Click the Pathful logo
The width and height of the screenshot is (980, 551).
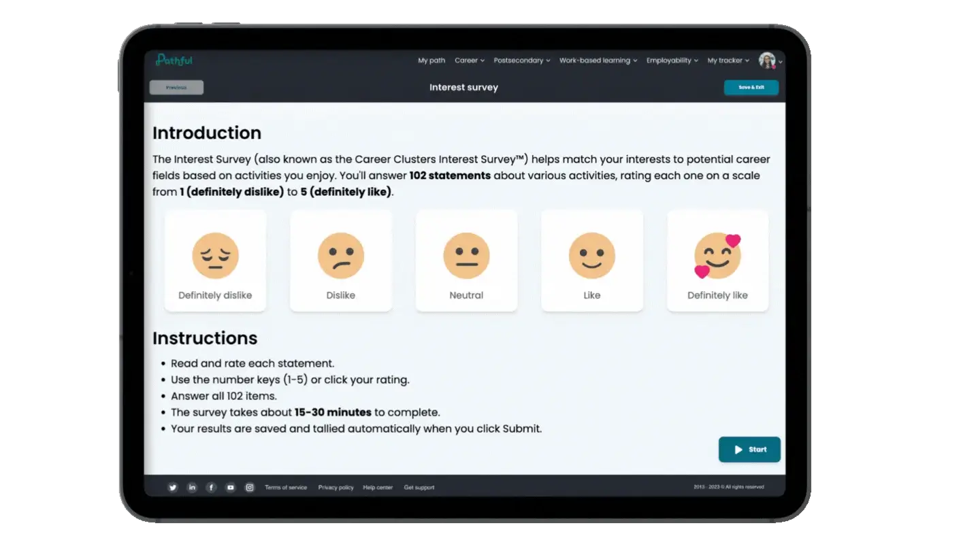pyautogui.click(x=174, y=60)
